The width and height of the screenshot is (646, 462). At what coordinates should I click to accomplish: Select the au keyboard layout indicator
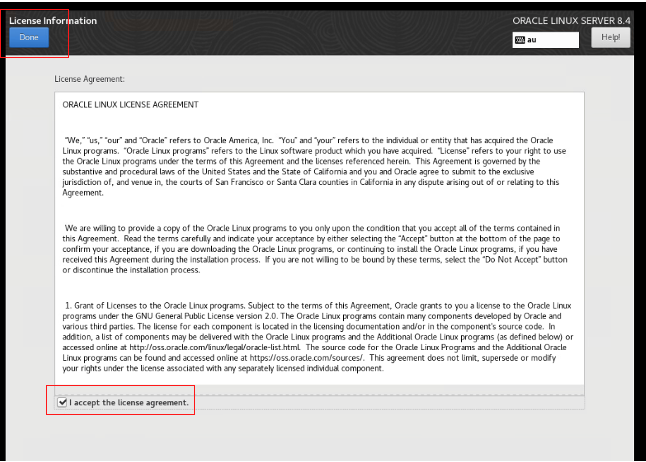coord(545,40)
